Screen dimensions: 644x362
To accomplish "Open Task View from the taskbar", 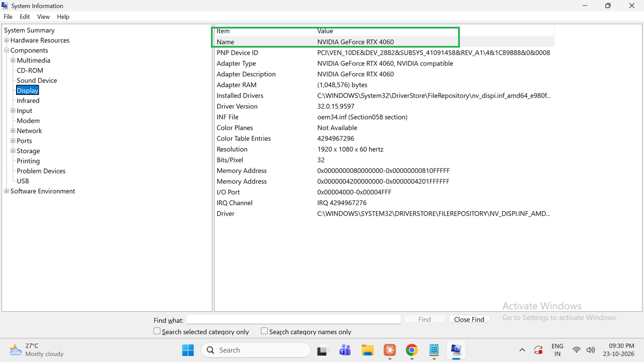I will tap(322, 350).
